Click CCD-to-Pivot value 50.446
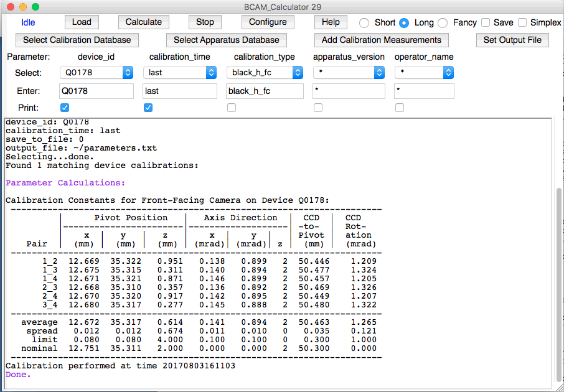Image resolution: width=564 pixels, height=392 pixels. pyautogui.click(x=314, y=261)
